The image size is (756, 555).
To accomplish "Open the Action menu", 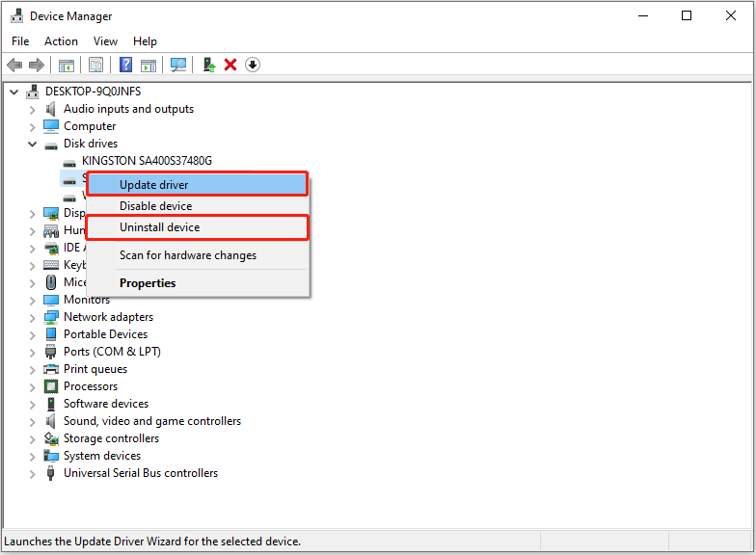I will [x=62, y=41].
